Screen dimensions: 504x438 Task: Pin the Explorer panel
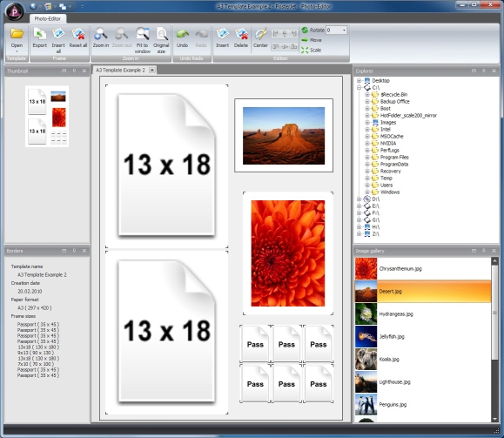484,71
